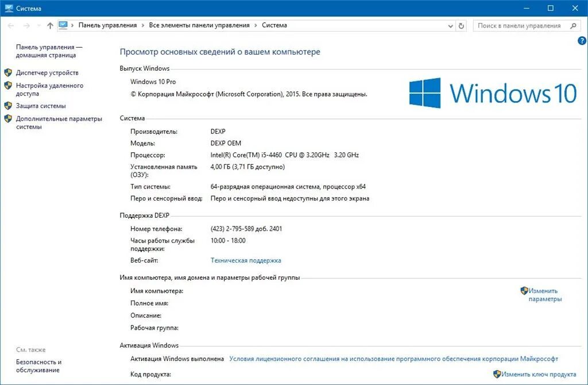The width and height of the screenshot is (588, 385).
Task: Open Безопасность и обслуживание link
Action: [38, 366]
